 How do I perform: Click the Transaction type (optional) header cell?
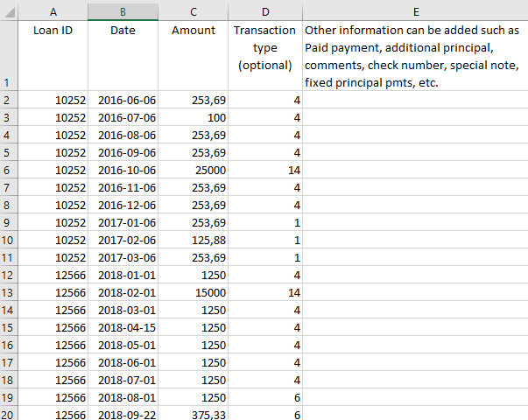pos(265,56)
